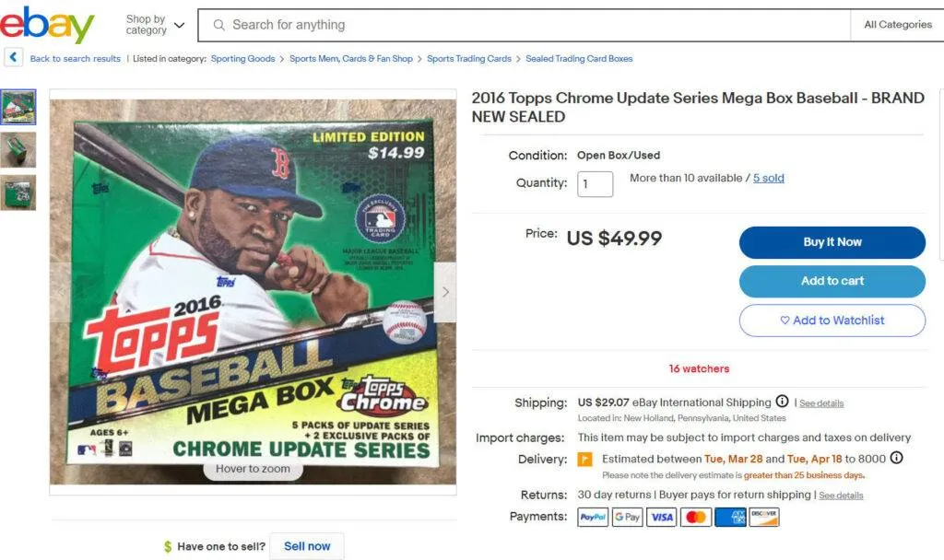Click the next image arrow on the photo

pyautogui.click(x=446, y=291)
